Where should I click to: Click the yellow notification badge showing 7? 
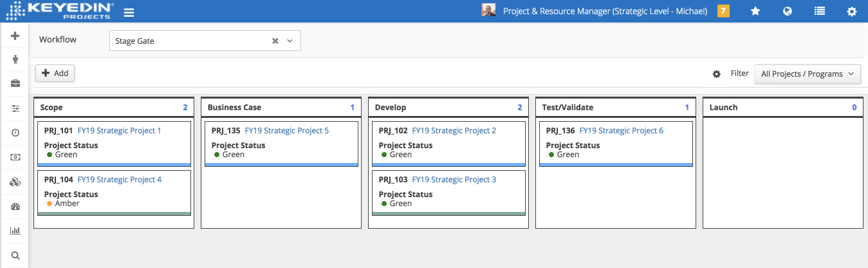pos(723,11)
